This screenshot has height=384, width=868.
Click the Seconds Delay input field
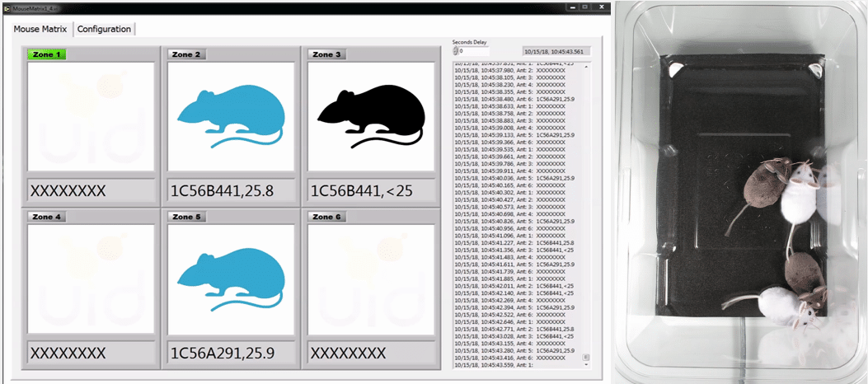tap(473, 51)
